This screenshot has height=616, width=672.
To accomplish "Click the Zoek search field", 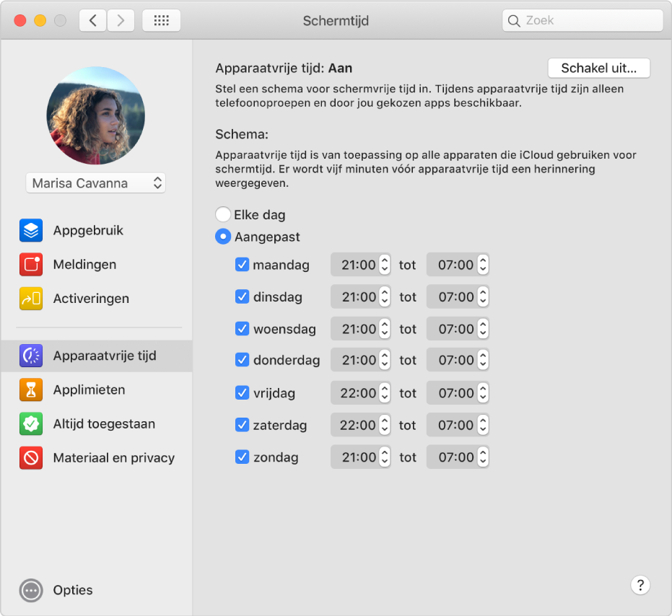I will coord(582,21).
